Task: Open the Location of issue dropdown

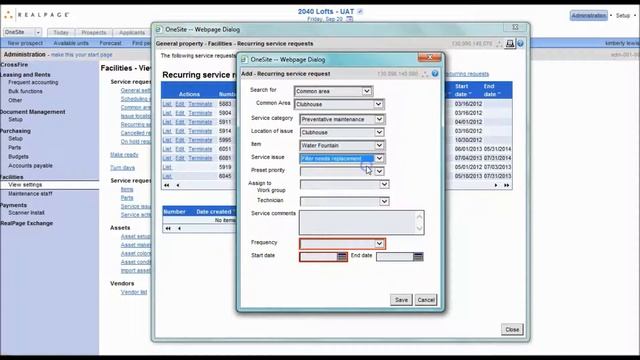Action: coord(379,132)
